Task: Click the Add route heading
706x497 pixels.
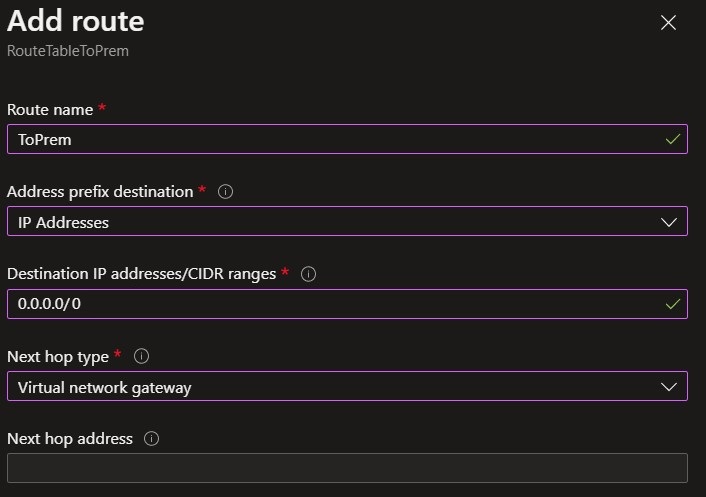Action: point(76,21)
